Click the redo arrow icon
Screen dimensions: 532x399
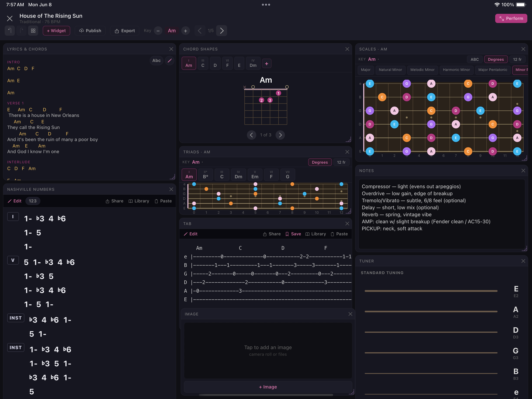21,31
